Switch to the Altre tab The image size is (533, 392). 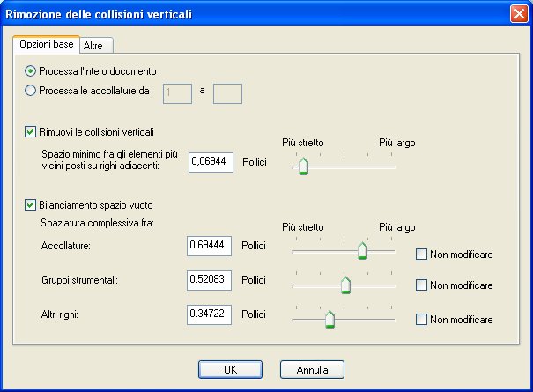[93, 45]
